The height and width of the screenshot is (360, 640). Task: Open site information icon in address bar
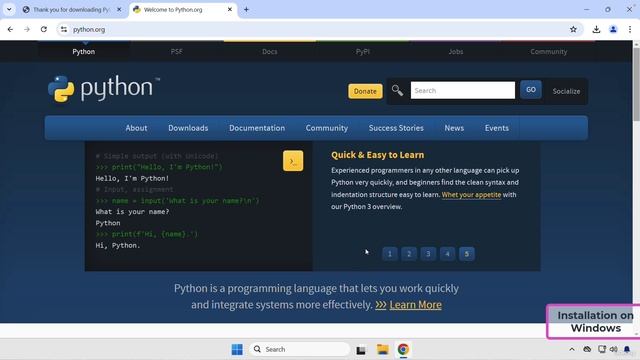click(64, 29)
